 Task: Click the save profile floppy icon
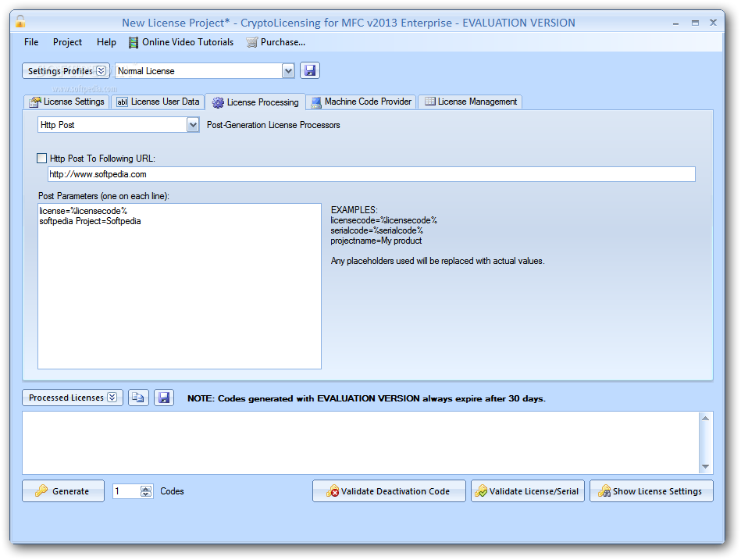click(x=310, y=71)
